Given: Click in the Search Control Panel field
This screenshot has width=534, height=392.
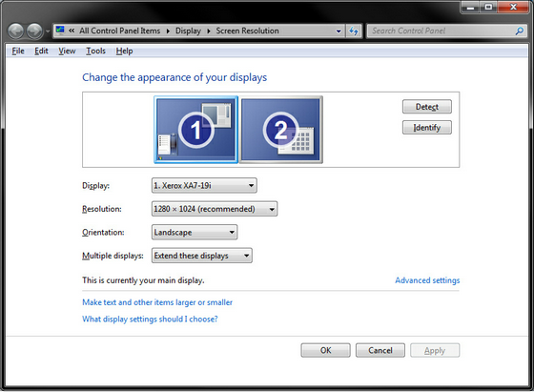Looking at the screenshot, I should (441, 31).
